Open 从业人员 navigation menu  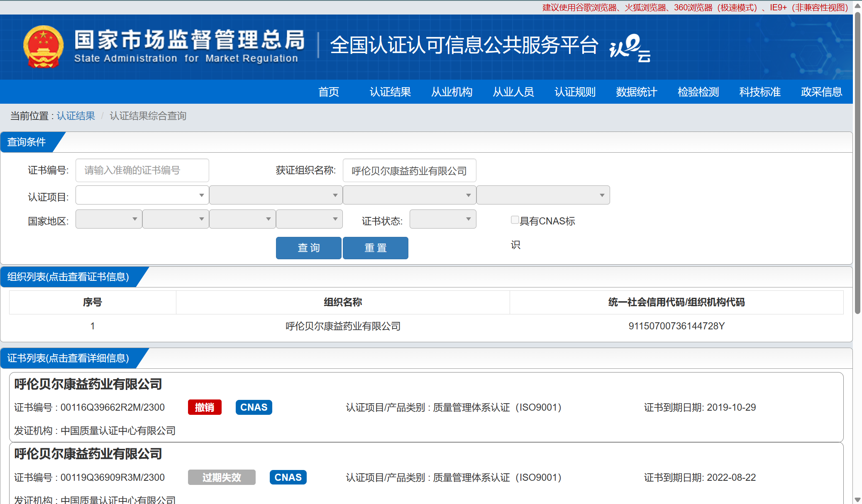pos(513,92)
